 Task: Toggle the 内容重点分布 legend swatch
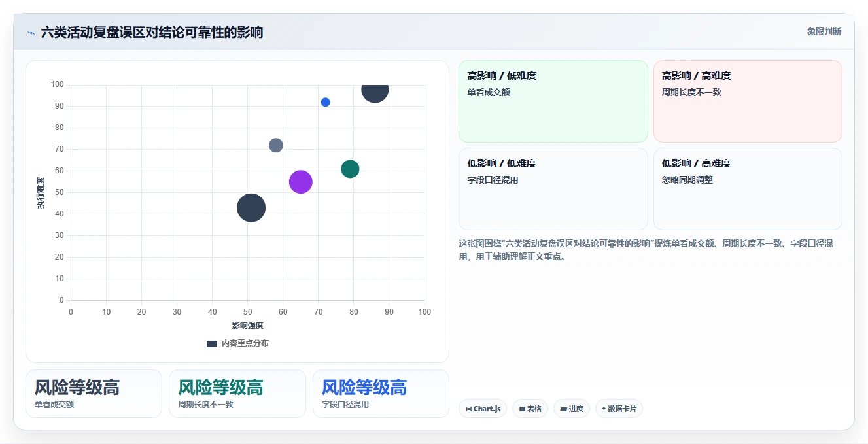point(212,343)
